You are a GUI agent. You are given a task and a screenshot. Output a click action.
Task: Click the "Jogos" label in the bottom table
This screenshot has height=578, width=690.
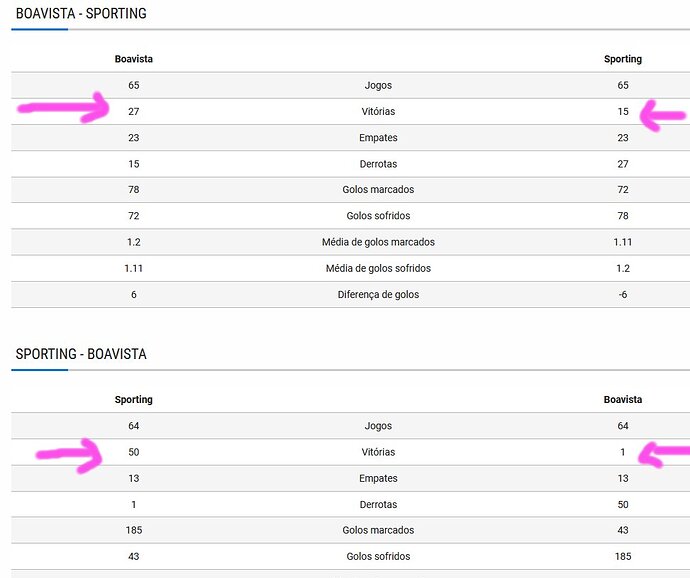click(x=379, y=426)
